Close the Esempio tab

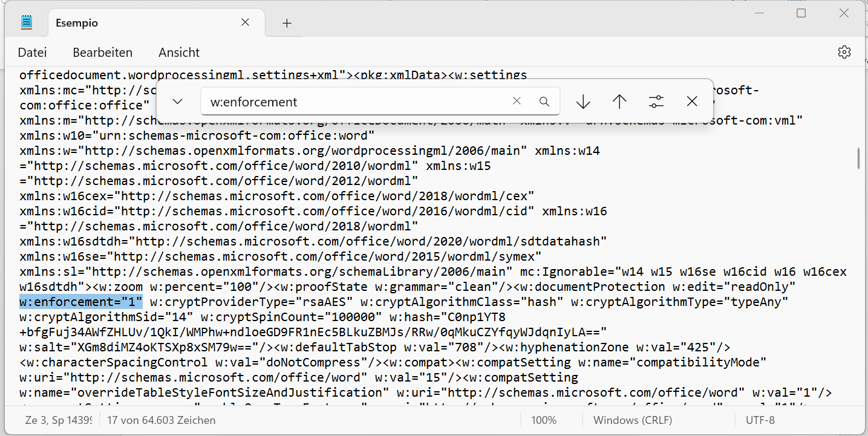click(x=245, y=22)
